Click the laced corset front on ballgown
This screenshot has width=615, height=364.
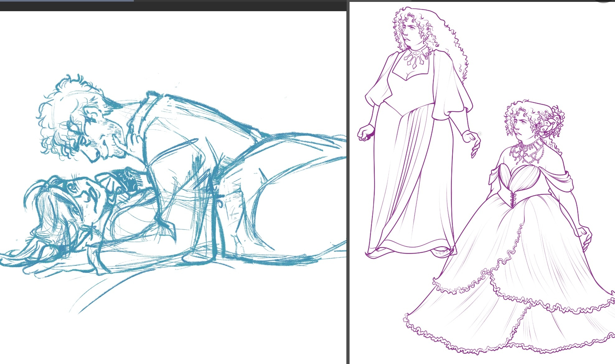[513, 199]
